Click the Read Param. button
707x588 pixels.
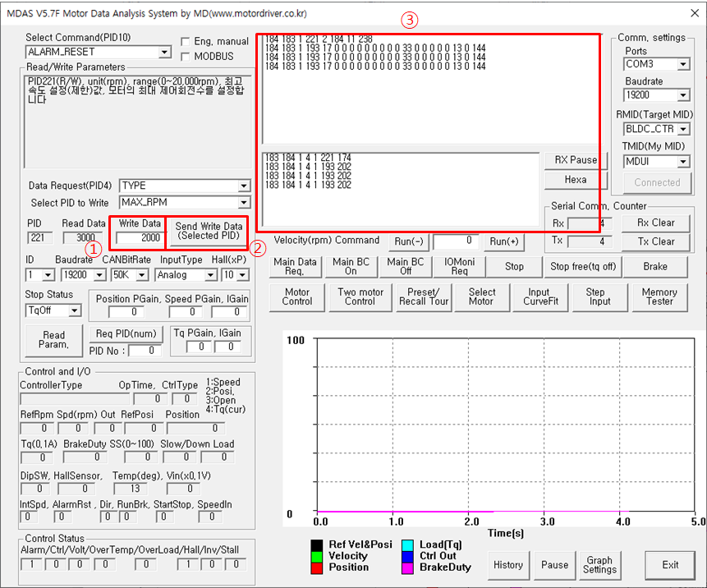click(54, 340)
